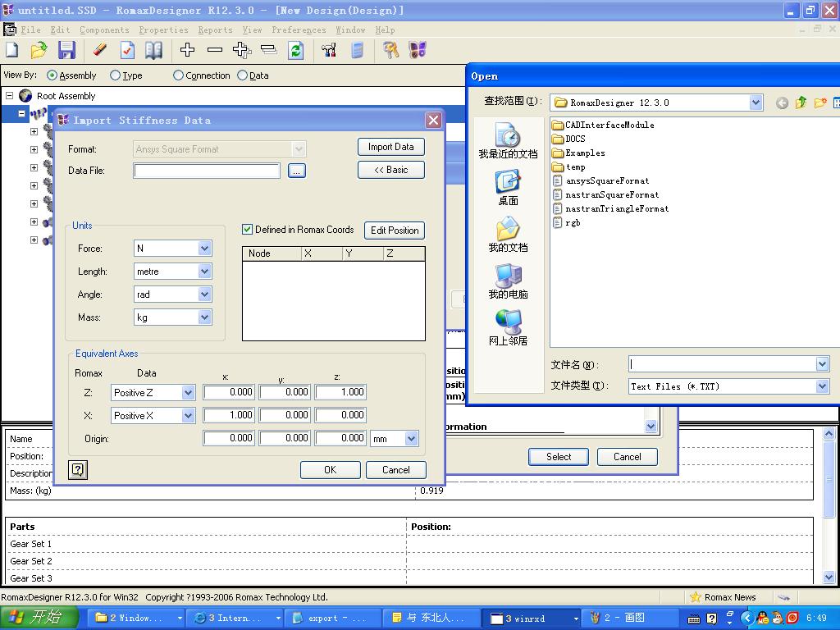
Task: Click the checkmark document toolbar icon
Action: click(x=127, y=50)
